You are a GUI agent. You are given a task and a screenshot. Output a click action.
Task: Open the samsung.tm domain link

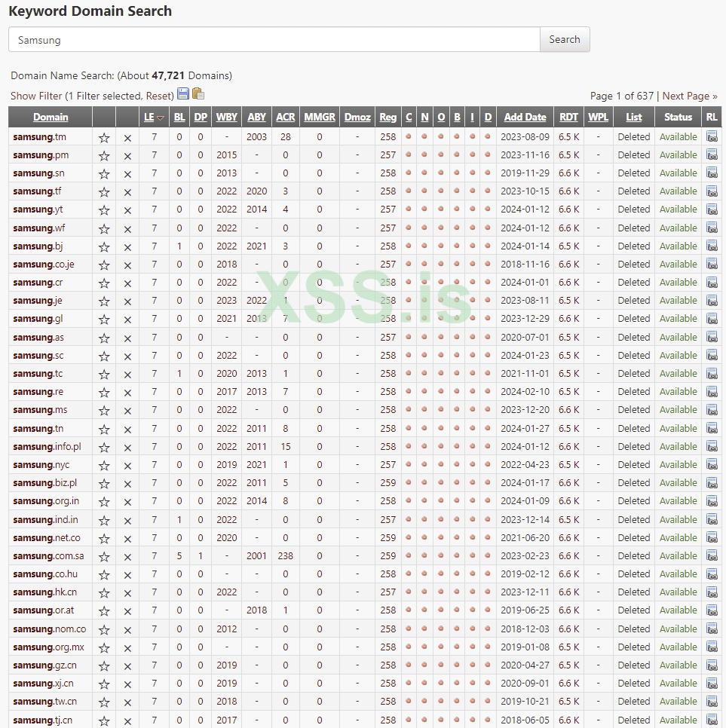coord(39,137)
